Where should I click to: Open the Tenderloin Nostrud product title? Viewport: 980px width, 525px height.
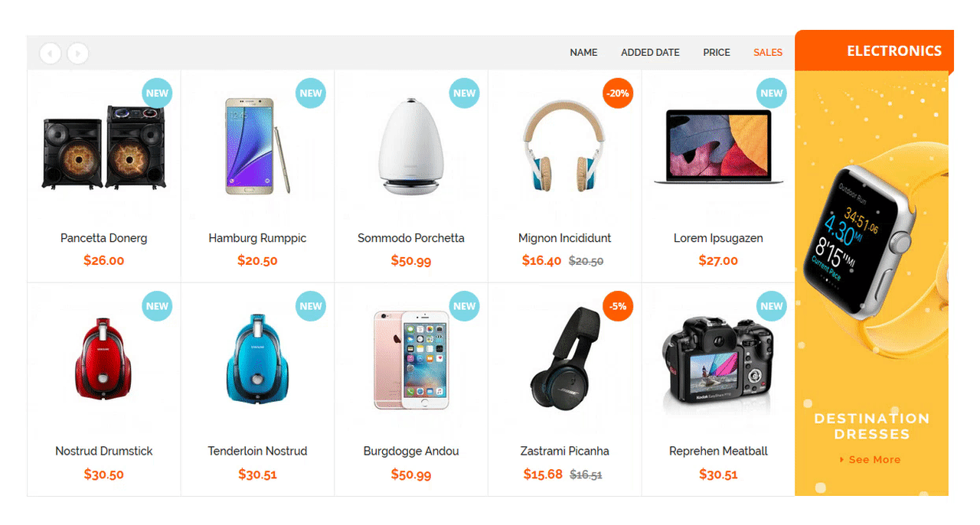(x=257, y=452)
